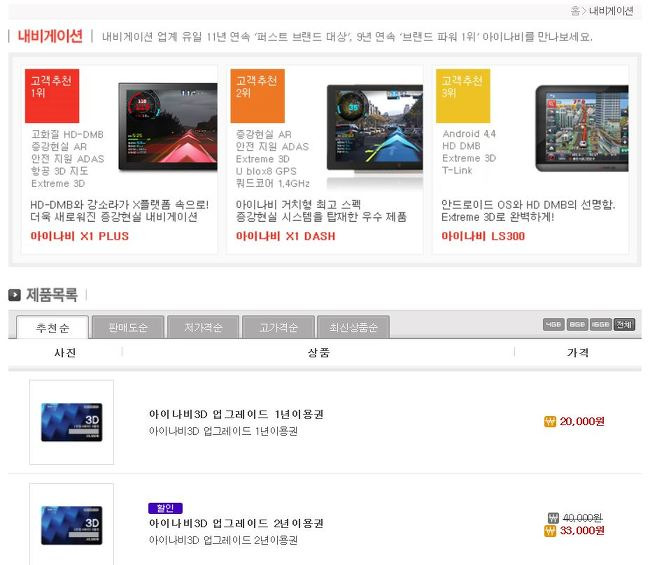
Task: Click the won icon beside 33,000원
Action: [x=550, y=531]
